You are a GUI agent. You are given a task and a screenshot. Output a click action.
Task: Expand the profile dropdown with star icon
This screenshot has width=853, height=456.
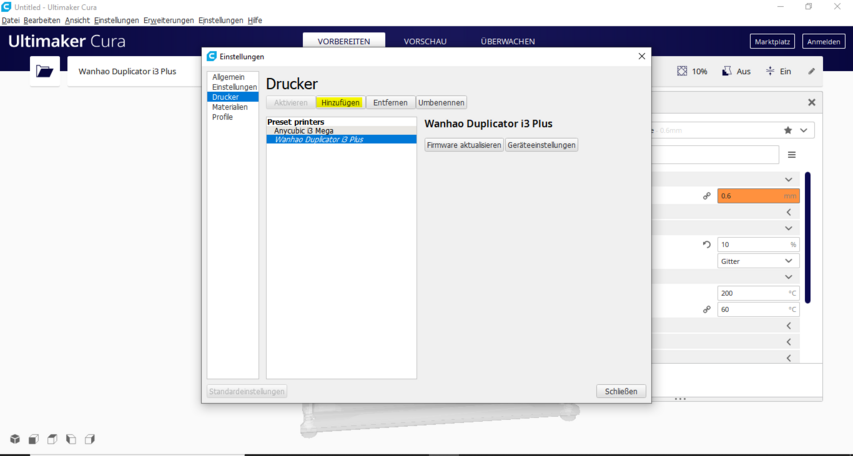tap(804, 130)
